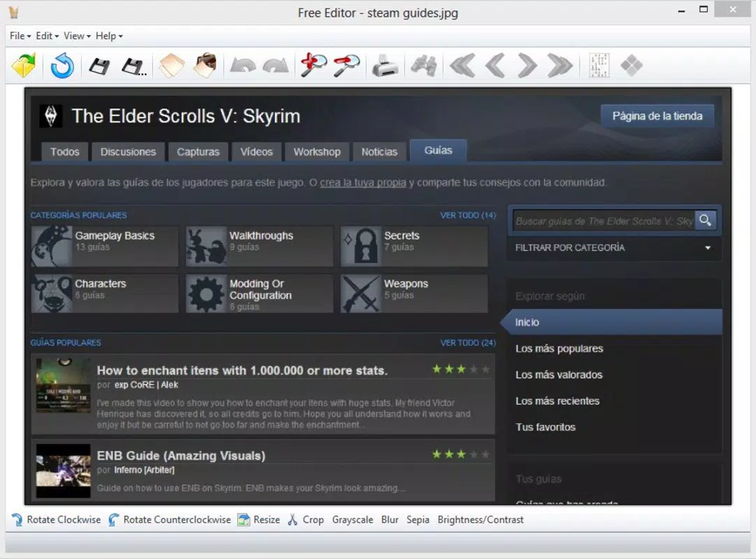Image resolution: width=756 pixels, height=559 pixels.
Task: Click the Resize tool icon
Action: coord(244,519)
